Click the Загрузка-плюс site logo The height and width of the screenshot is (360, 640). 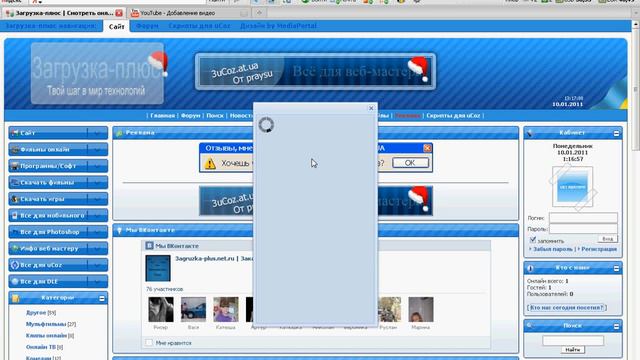point(98,73)
